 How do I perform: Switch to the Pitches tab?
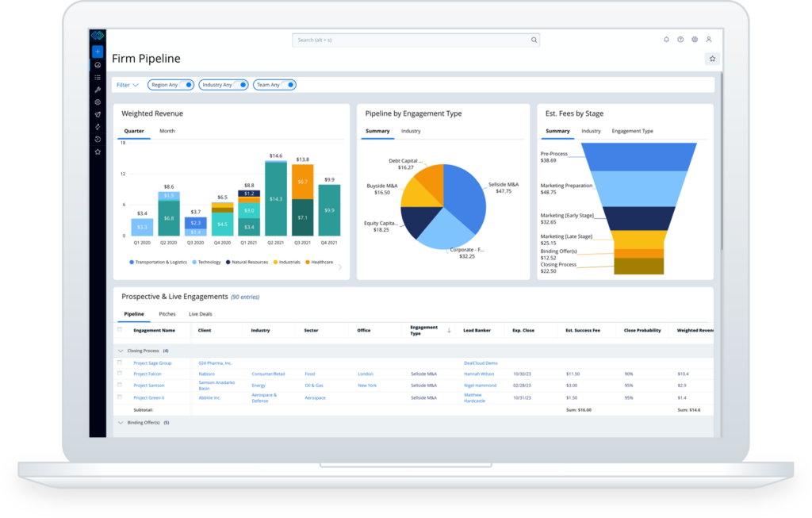click(167, 313)
